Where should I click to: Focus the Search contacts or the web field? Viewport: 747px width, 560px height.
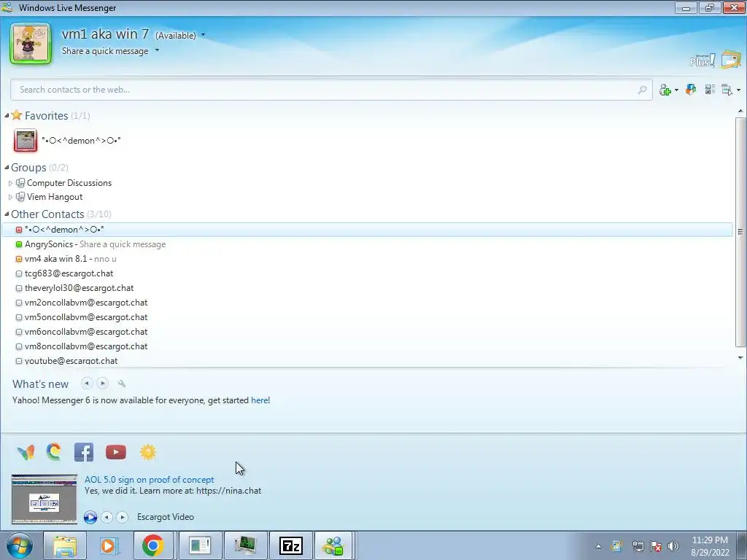(x=332, y=90)
